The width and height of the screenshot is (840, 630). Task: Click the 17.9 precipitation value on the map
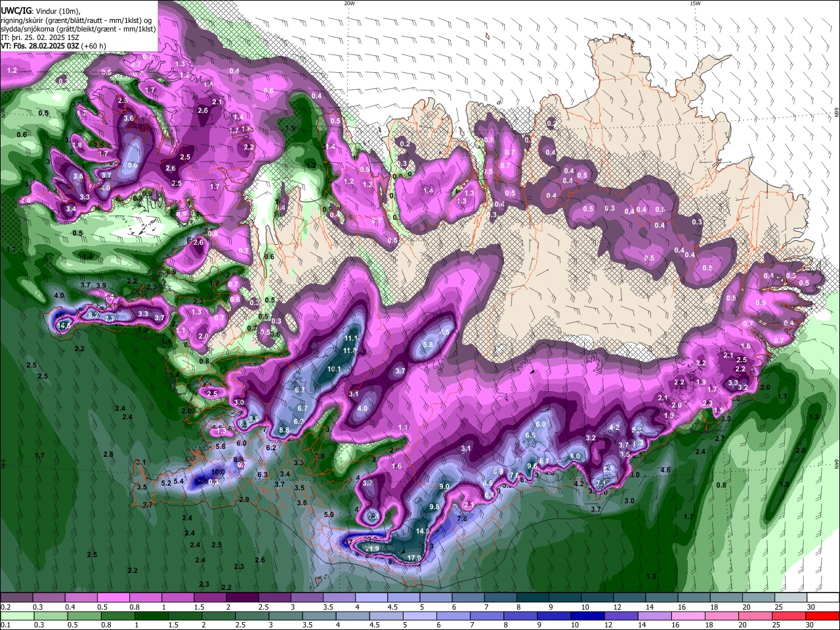[414, 558]
